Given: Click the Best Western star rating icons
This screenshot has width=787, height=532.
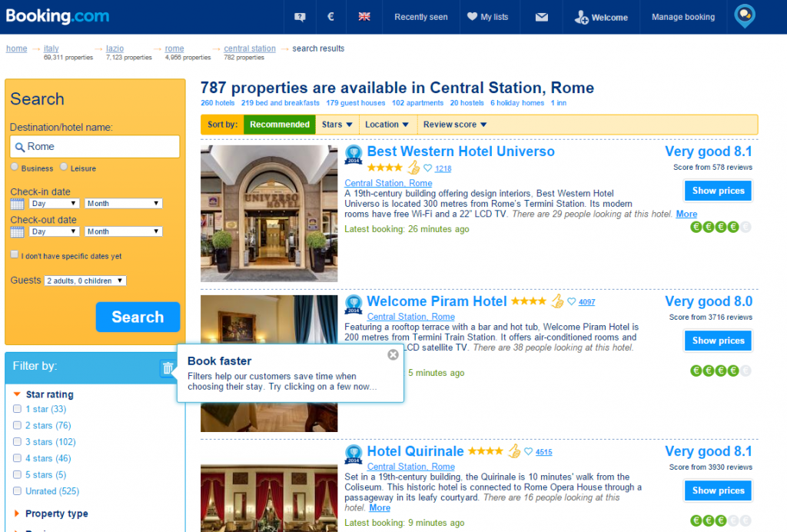Looking at the screenshot, I should click(x=384, y=168).
